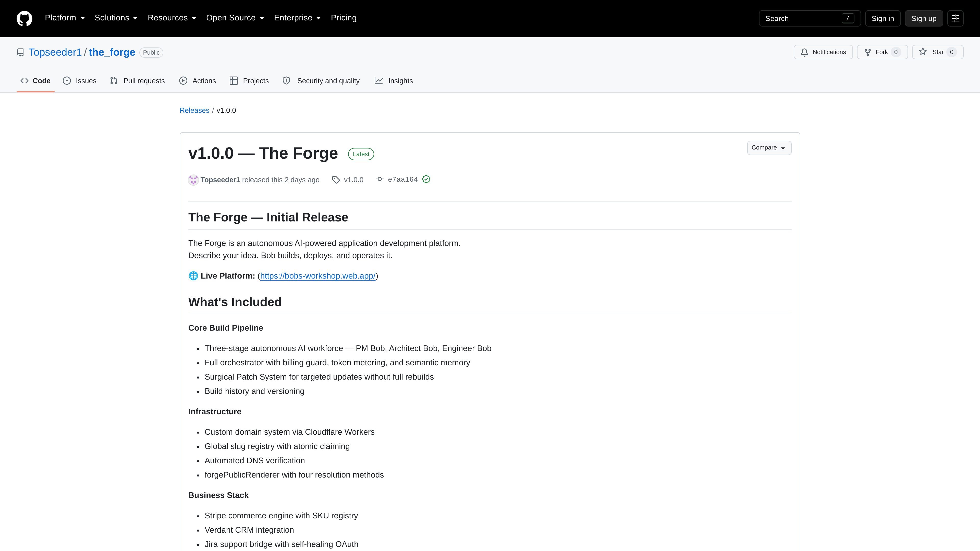The image size is (980, 551).
Task: Expand the Open Source menu
Action: tap(235, 18)
